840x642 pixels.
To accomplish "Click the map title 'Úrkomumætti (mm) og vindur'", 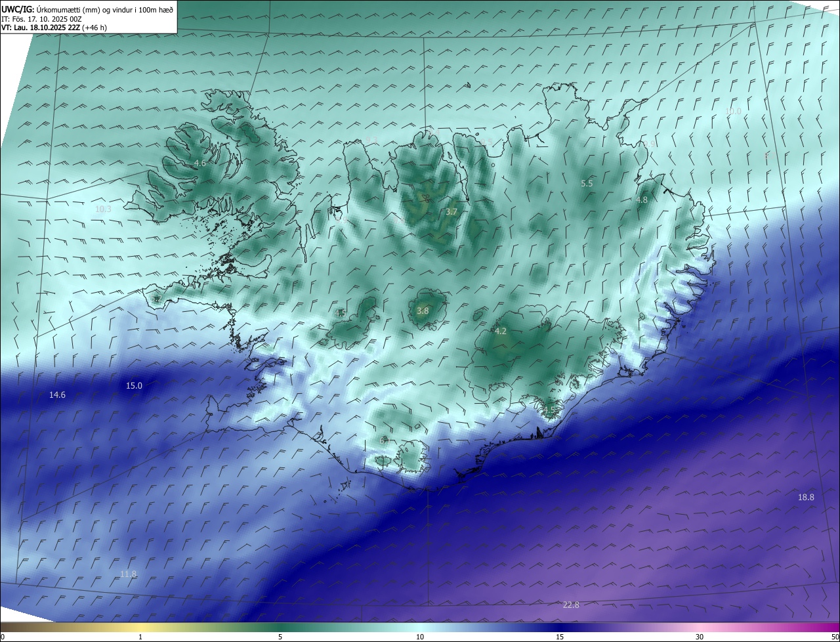I will click(86, 9).
